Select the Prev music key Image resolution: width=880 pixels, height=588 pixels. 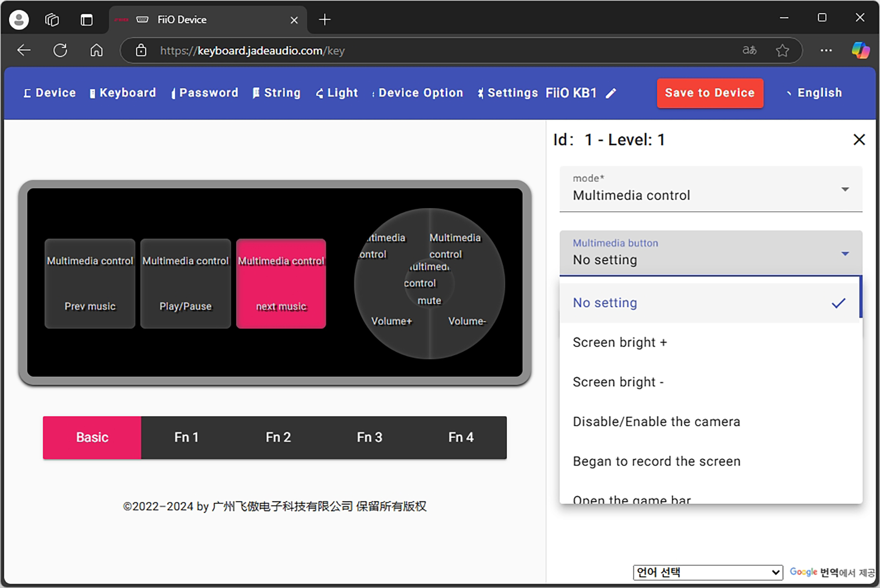pos(90,284)
